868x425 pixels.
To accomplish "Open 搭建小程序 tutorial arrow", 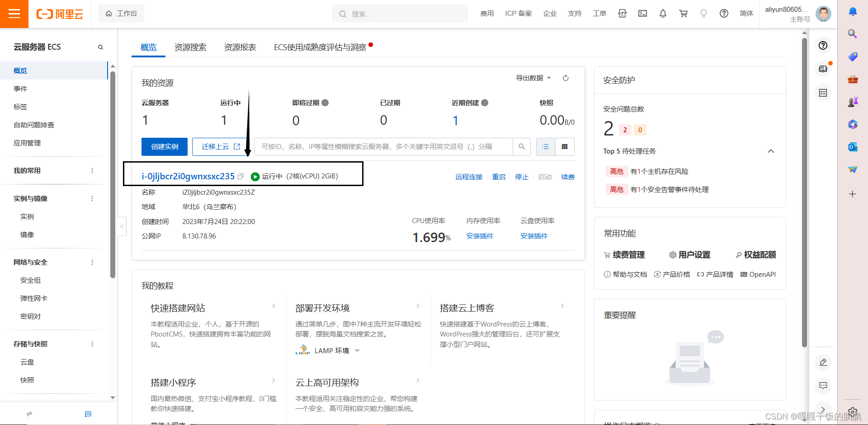I will 274,381.
